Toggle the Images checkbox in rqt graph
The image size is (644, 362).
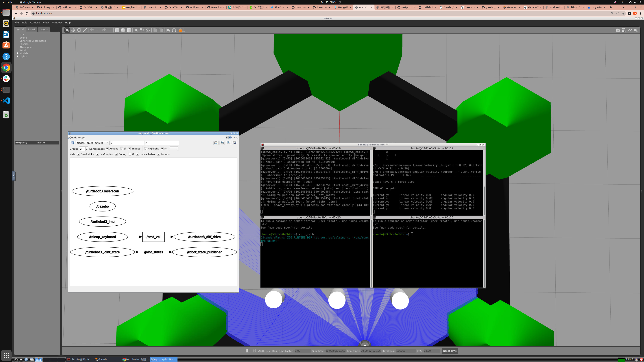(129, 149)
